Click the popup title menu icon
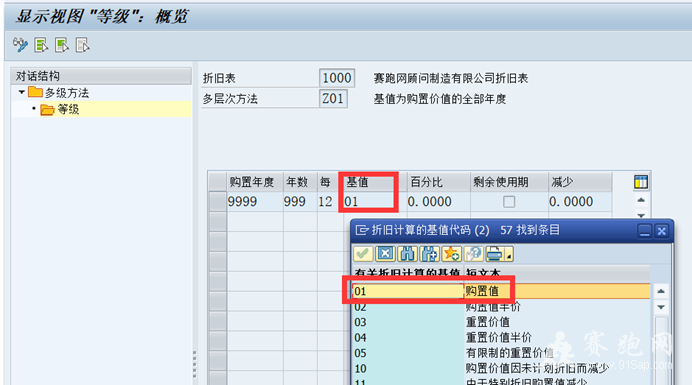The width and height of the screenshot is (692, 385). (362, 230)
